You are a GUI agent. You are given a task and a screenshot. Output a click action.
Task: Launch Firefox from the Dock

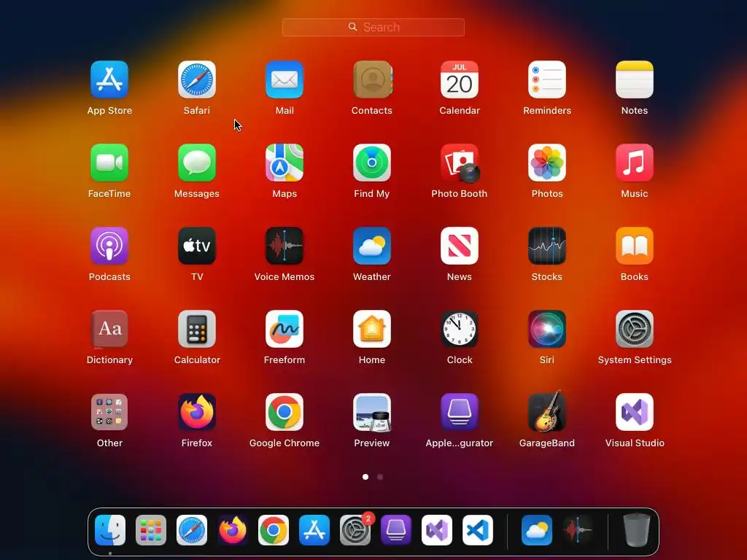[x=233, y=530]
